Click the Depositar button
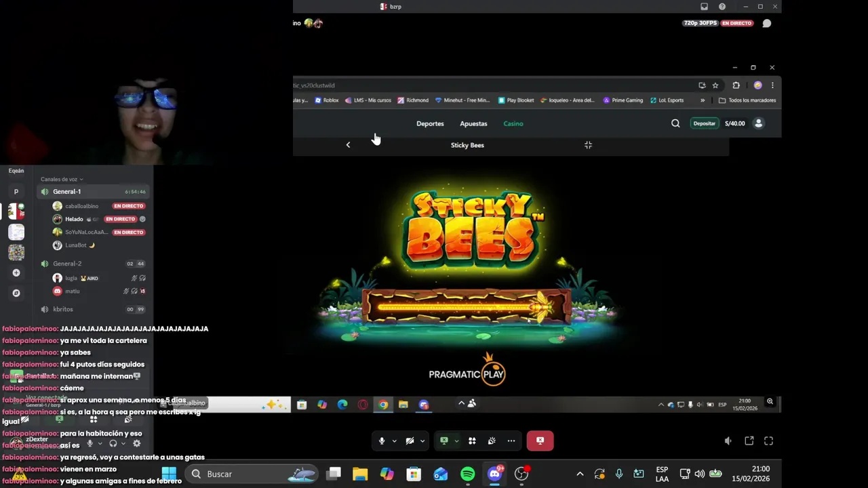The width and height of the screenshot is (868, 488). [705, 123]
